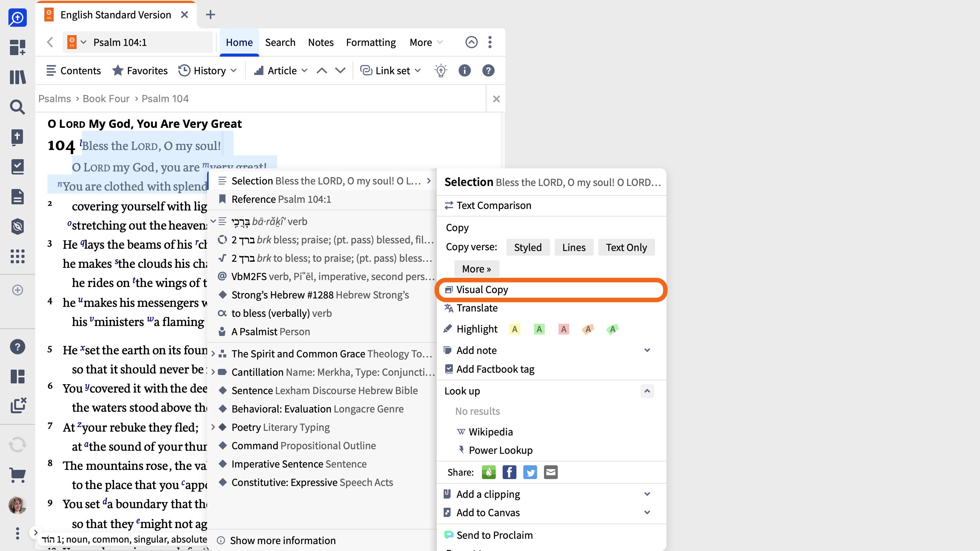
Task: Collapse the Look up section
Action: 647,391
